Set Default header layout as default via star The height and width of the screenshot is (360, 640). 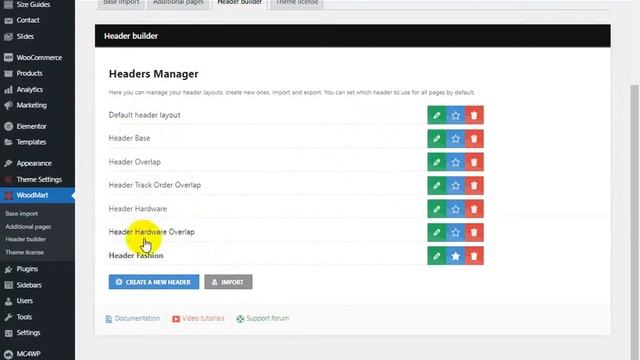coord(456,115)
